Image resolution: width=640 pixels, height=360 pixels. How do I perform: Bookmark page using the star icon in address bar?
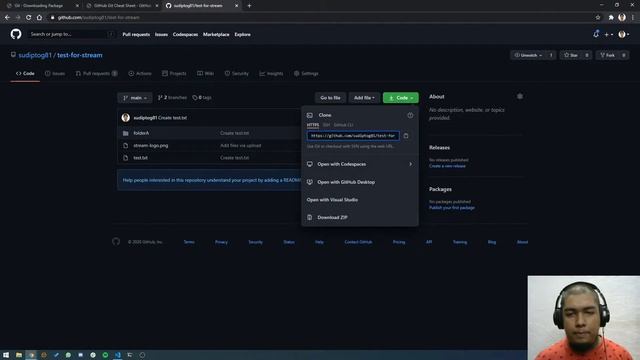(x=598, y=17)
